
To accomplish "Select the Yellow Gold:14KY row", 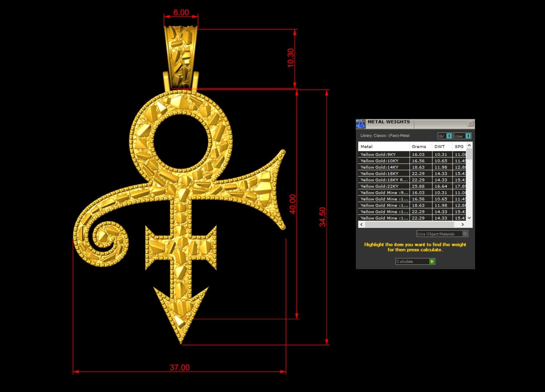I will point(412,167).
